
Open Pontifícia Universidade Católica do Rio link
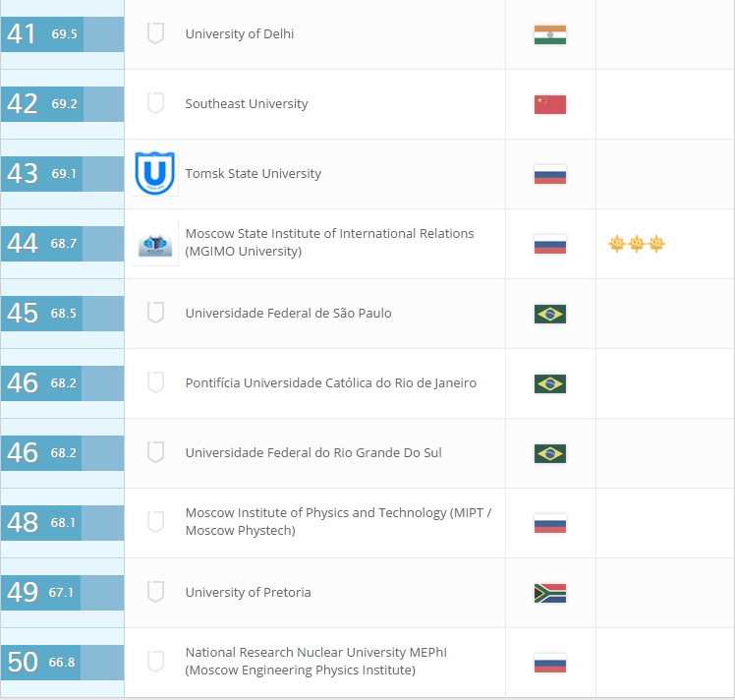coord(331,383)
